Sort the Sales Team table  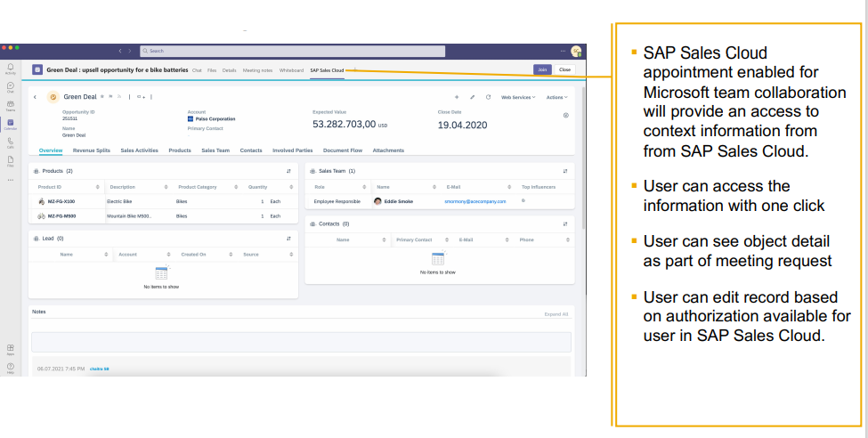[565, 171]
